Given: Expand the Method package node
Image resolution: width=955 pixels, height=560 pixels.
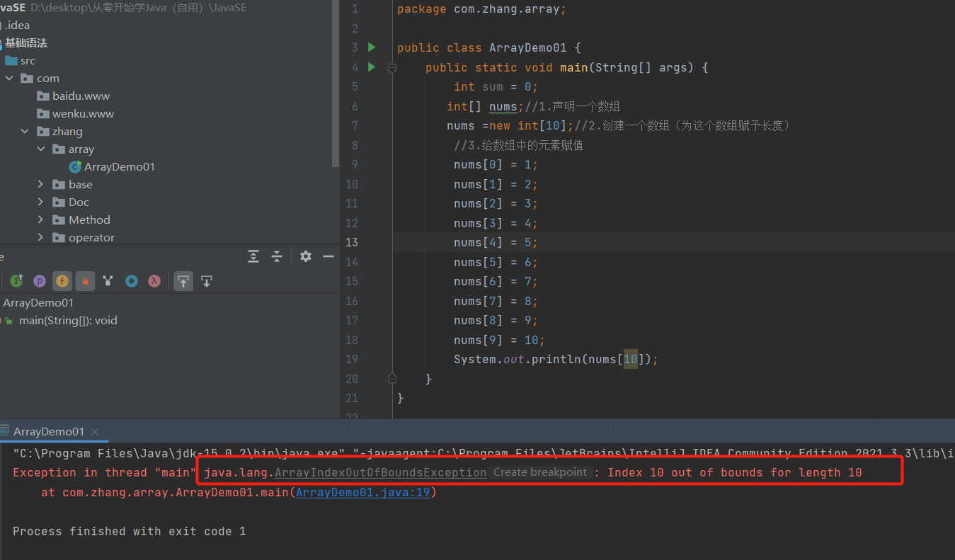Looking at the screenshot, I should tap(41, 220).
